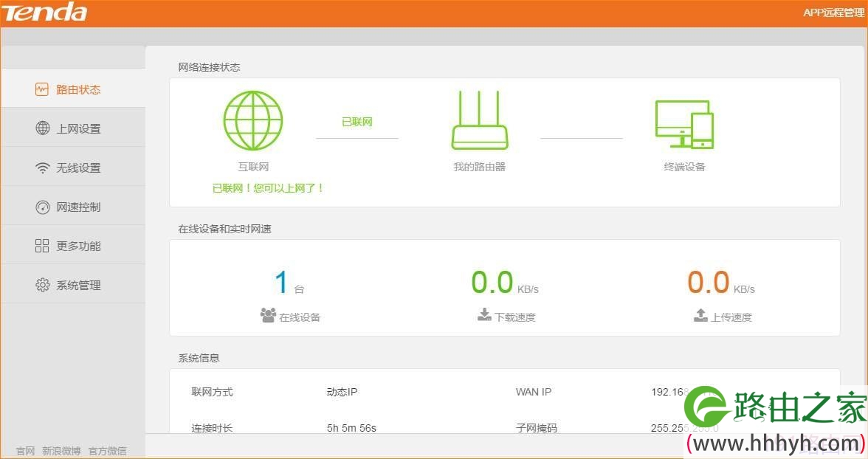
Task: Click the 系统管理 gear icon
Action: [43, 285]
